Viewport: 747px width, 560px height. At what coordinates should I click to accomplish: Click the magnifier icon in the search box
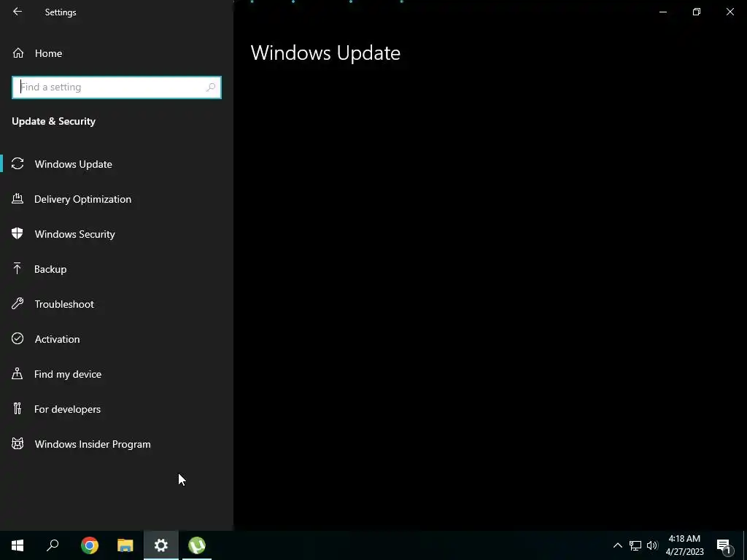coord(211,87)
